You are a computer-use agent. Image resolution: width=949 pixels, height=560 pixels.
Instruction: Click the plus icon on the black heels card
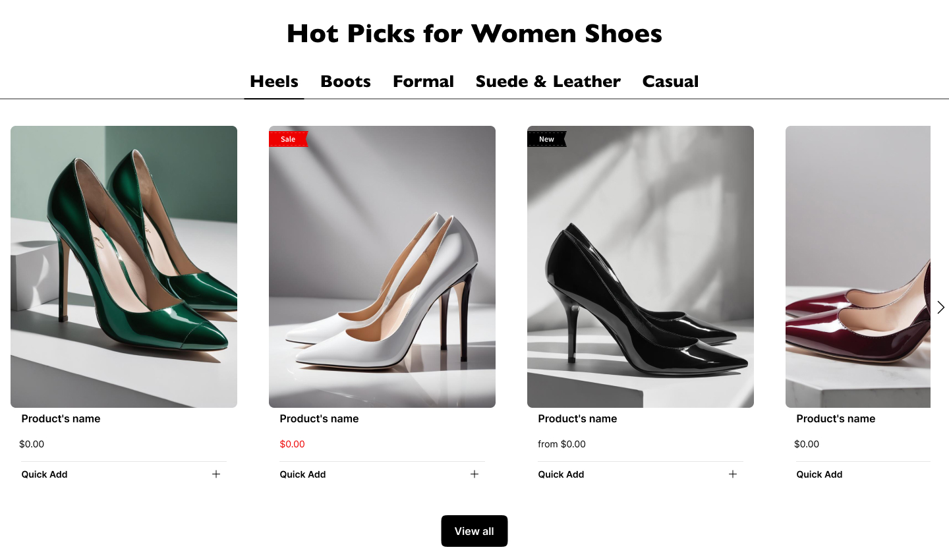tap(733, 474)
